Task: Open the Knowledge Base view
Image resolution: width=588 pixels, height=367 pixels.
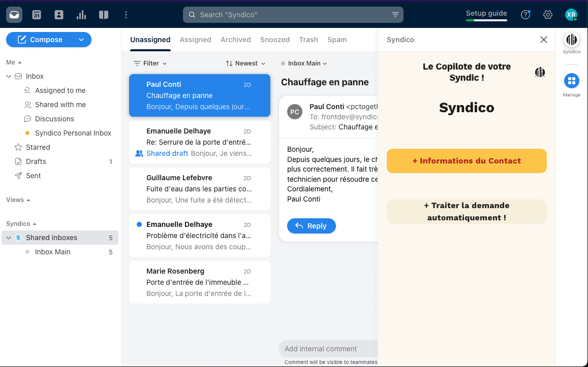Action: tap(103, 14)
